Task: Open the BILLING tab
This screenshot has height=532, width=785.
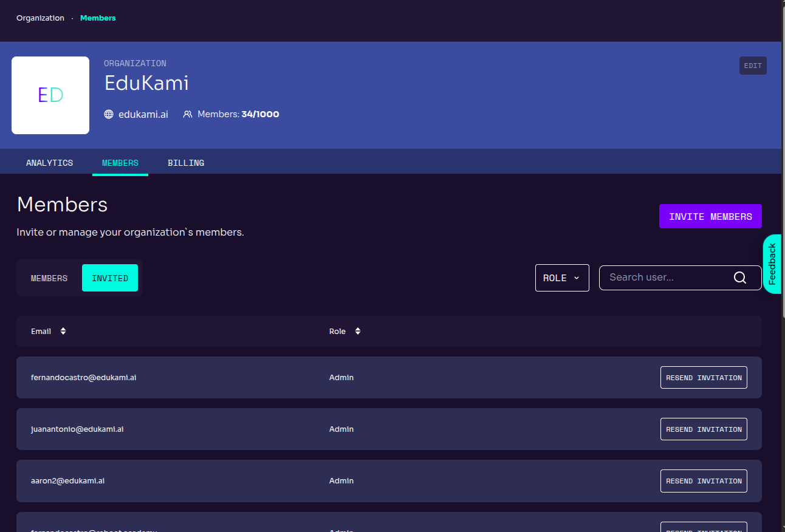Action: pyautogui.click(x=186, y=162)
